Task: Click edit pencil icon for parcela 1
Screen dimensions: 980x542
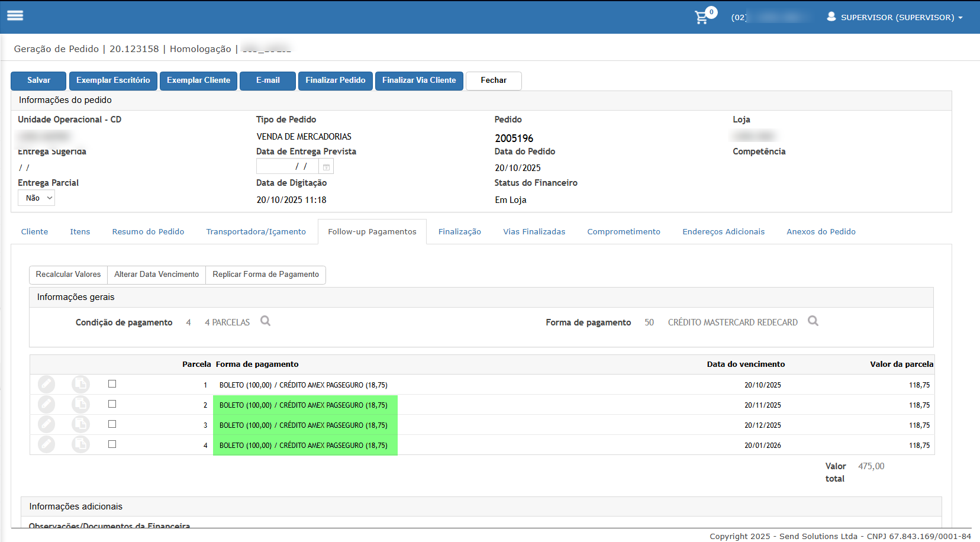Action: (46, 385)
